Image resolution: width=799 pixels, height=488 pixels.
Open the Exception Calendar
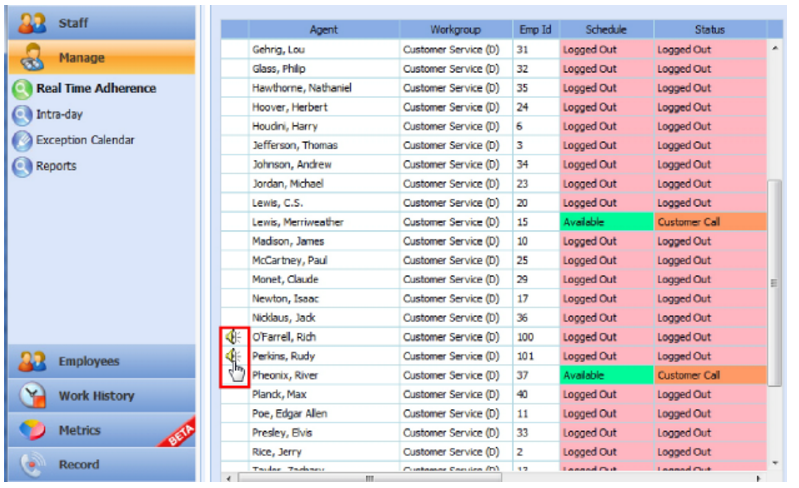point(84,141)
